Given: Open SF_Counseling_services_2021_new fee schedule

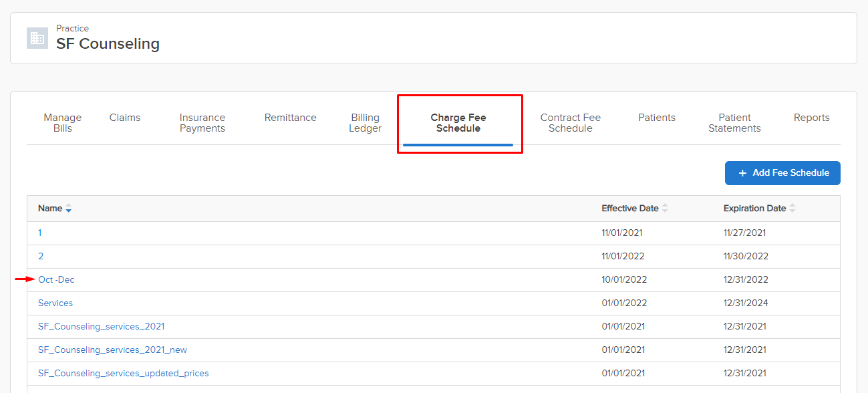Looking at the screenshot, I should 112,350.
